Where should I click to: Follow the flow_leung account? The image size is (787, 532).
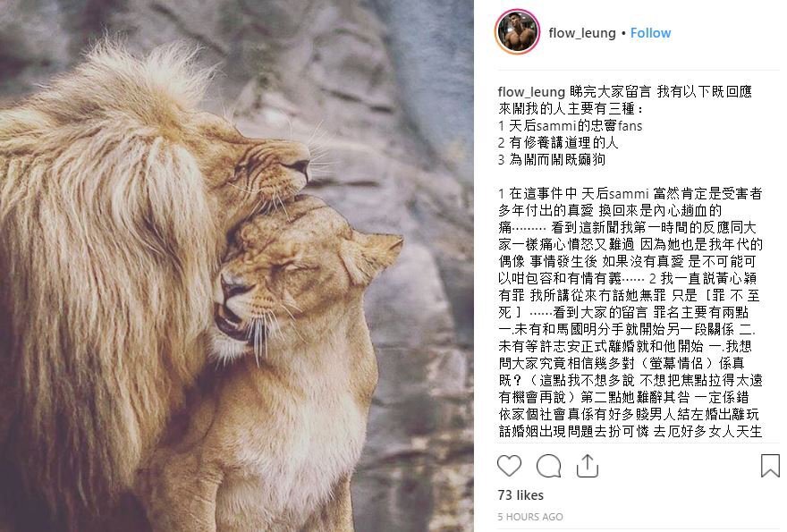coord(650,32)
